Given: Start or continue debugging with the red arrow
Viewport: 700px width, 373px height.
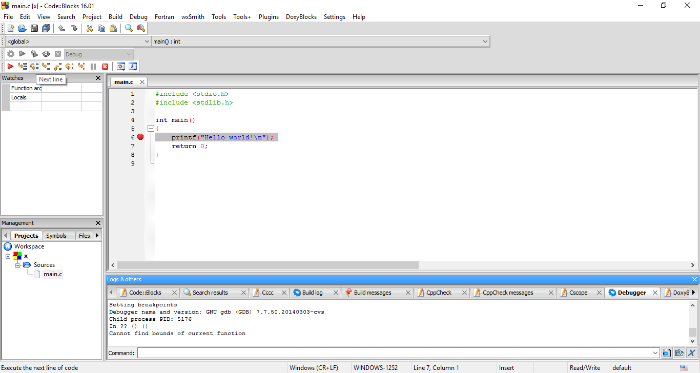Looking at the screenshot, I should 11,66.
